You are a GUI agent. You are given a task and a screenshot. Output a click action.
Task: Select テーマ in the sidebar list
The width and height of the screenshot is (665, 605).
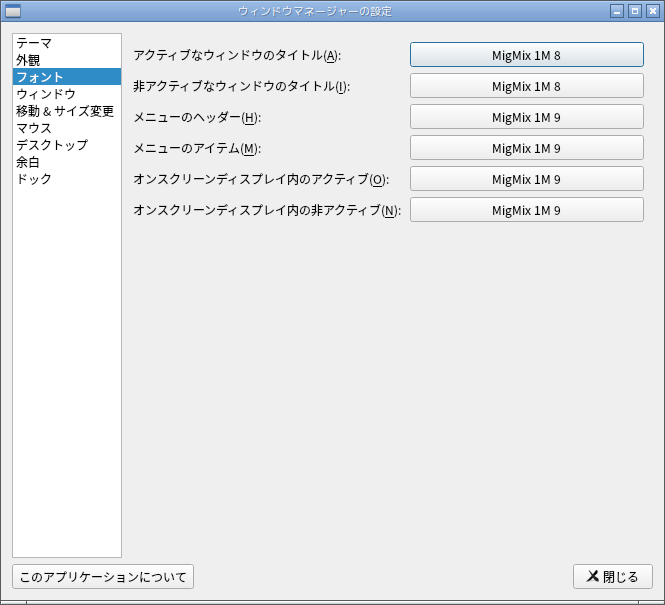coord(67,43)
